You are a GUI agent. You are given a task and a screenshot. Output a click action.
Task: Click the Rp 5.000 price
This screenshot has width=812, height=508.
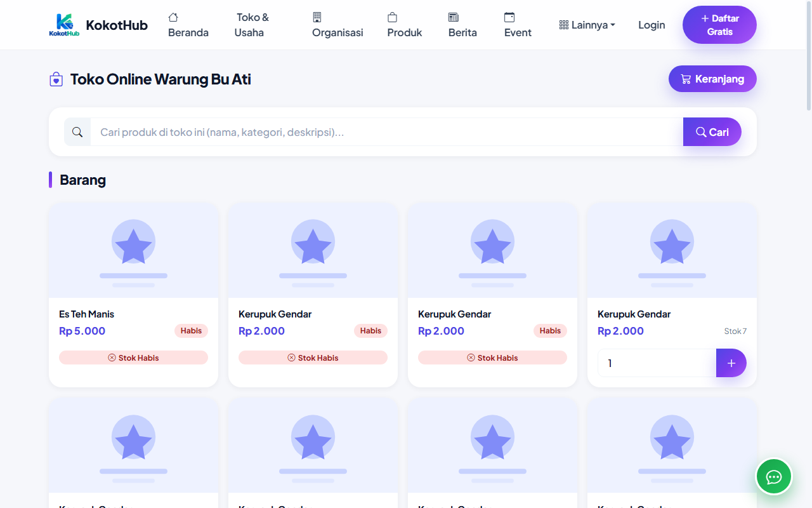tap(82, 331)
